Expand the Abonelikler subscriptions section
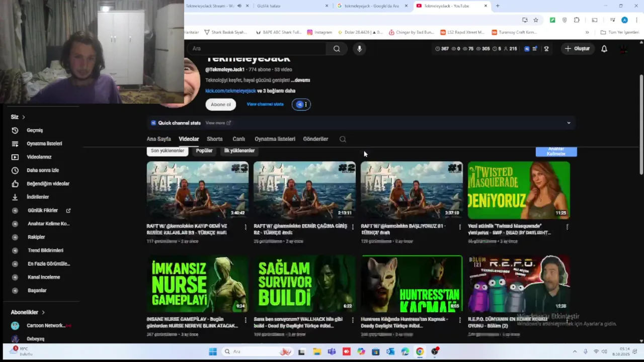Viewport: 644px width, 362px height. 28,312
